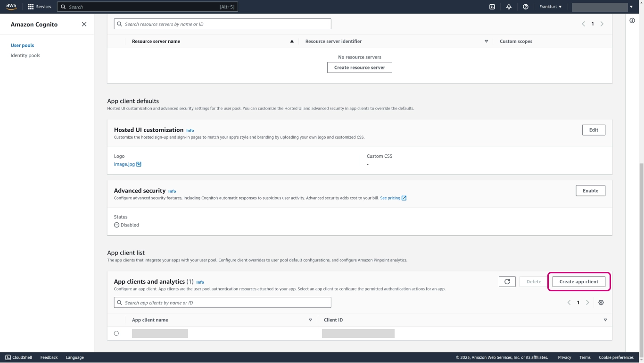Open the help question mark icon

tap(525, 7)
